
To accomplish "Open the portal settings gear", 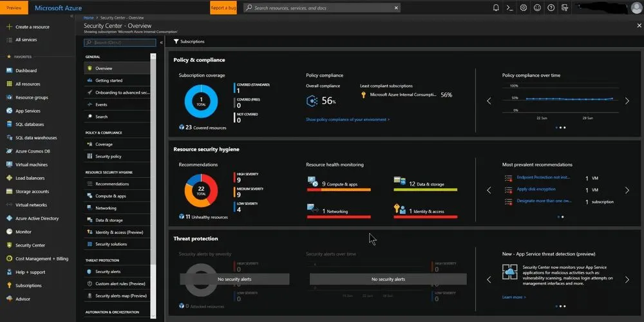I will click(x=523, y=8).
